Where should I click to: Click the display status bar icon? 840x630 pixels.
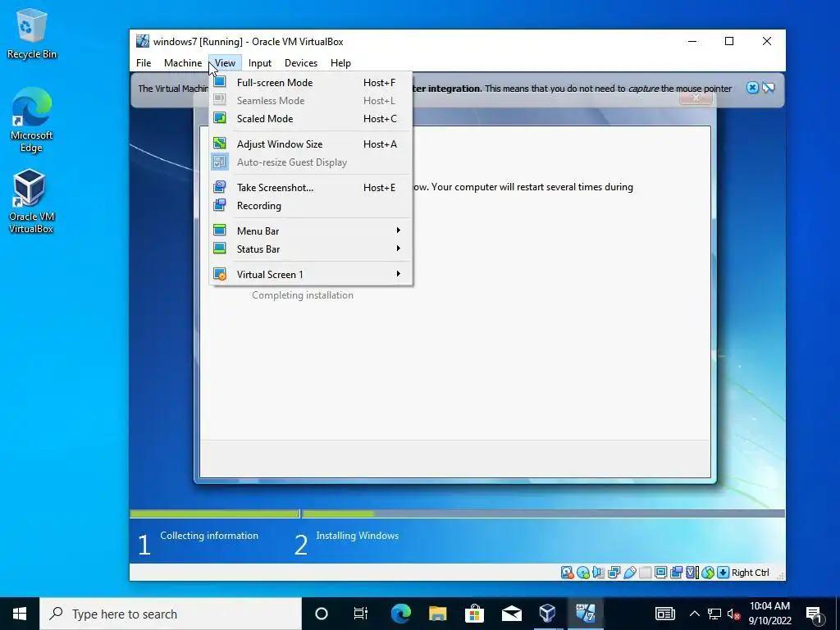click(x=661, y=573)
